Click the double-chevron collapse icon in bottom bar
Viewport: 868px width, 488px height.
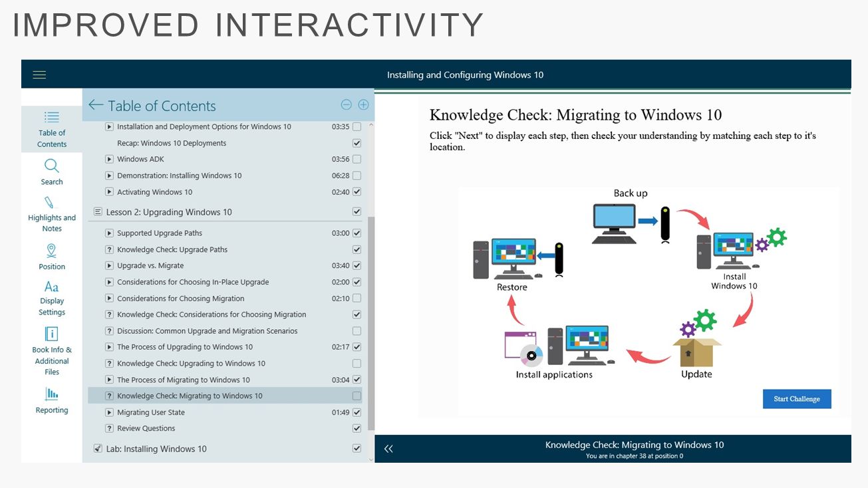point(388,449)
